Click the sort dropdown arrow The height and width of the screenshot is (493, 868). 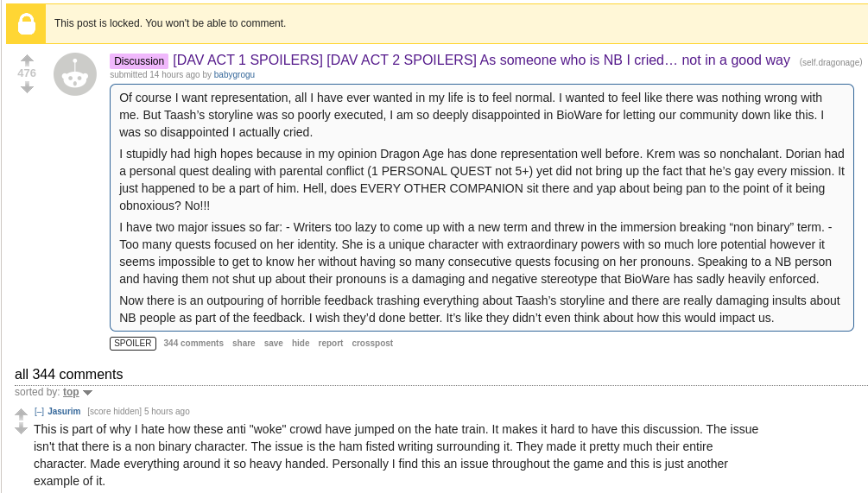click(x=87, y=393)
